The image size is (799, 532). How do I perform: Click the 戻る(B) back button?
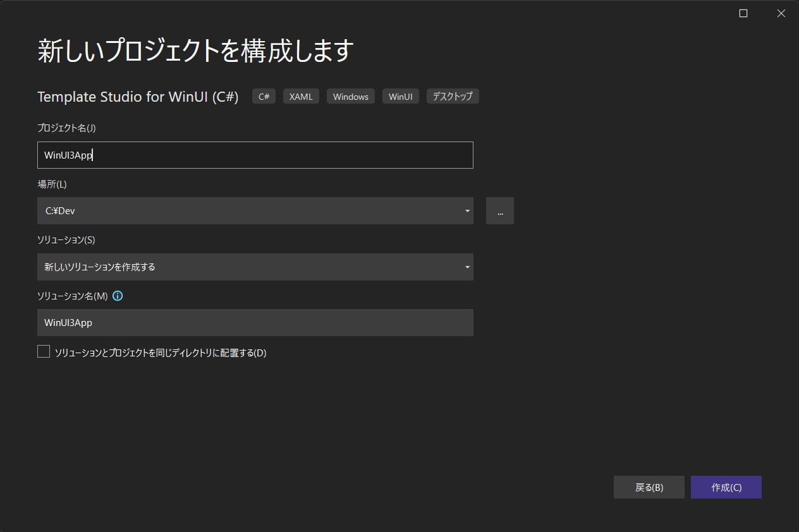point(649,487)
